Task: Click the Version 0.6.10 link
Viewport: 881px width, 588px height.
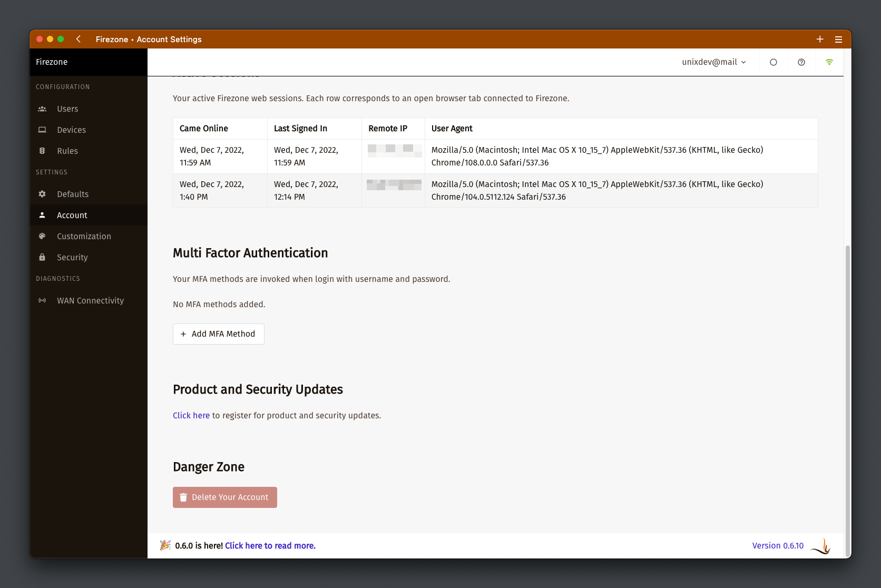Action: (x=778, y=546)
